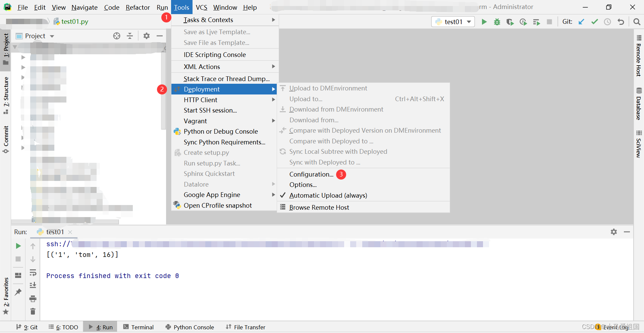The width and height of the screenshot is (644, 333).
Task: Open SciView side panel
Action: 639,144
